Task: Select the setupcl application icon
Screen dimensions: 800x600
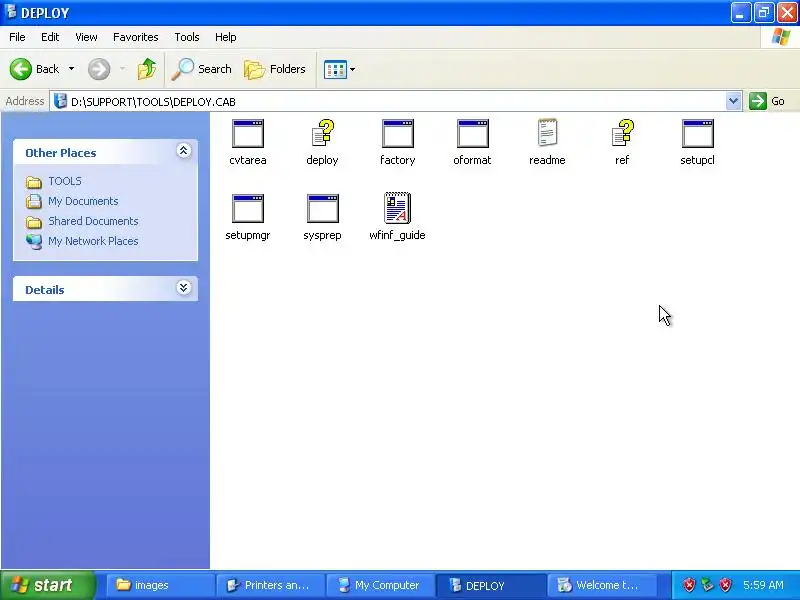Action: 697,134
